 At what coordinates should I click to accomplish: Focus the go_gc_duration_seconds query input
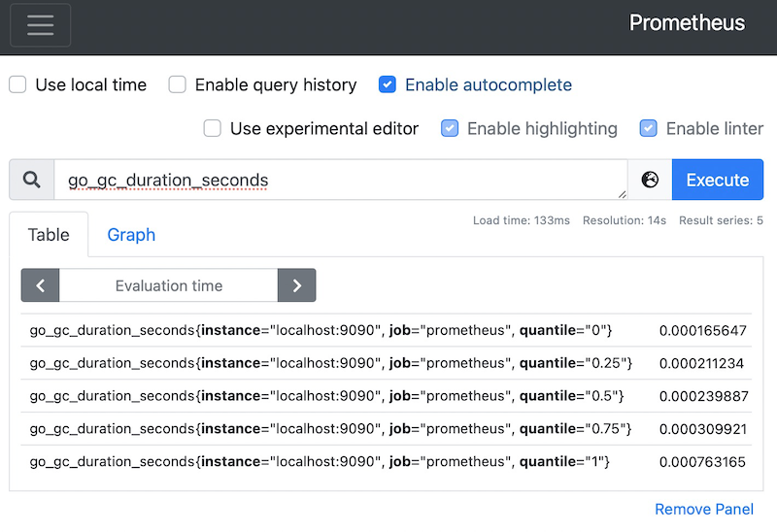pos(341,180)
